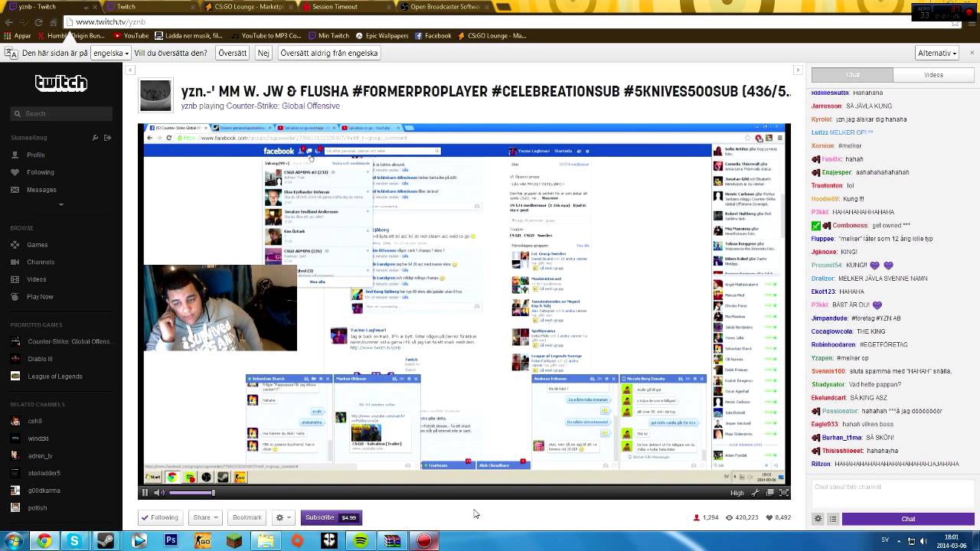Screen dimensions: 980x551
Task: Open the Appar apps shortcut
Action: click(18, 36)
